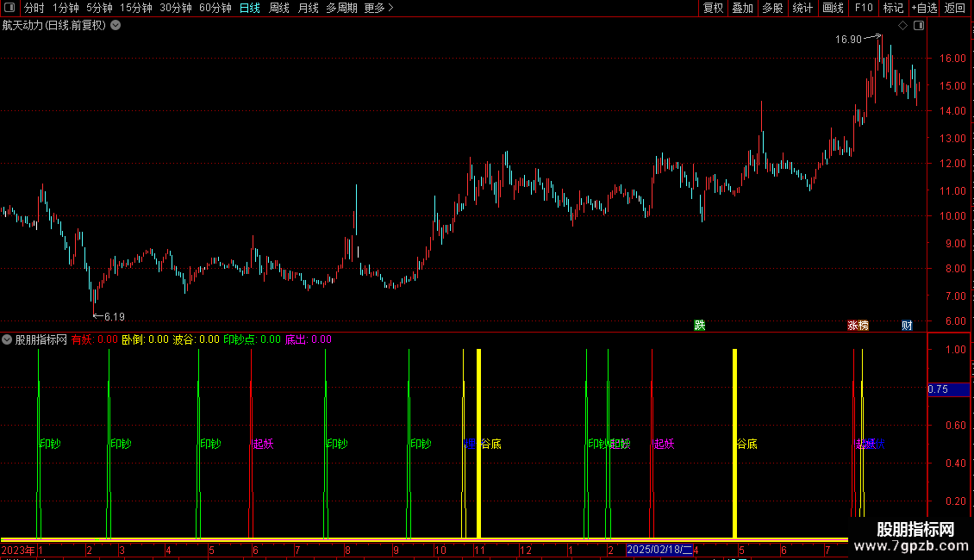Image resolution: width=974 pixels, height=560 pixels.
Task: Toggle the right side panel icon
Action: click(919, 26)
